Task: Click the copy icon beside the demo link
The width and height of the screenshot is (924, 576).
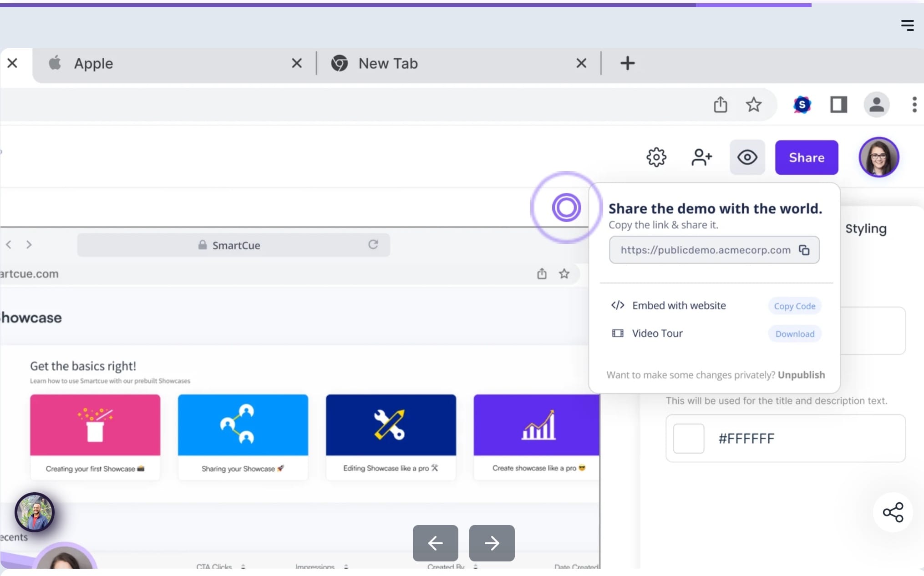Action: click(x=804, y=250)
